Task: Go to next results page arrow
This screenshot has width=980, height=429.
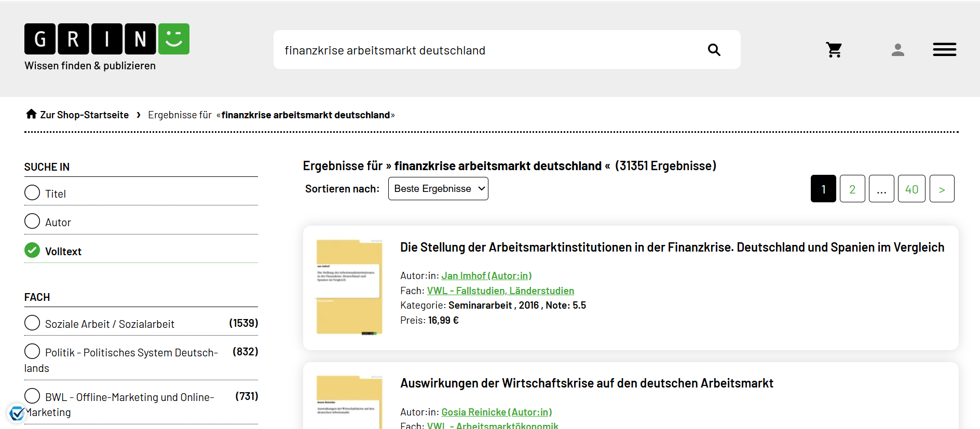Action: (x=941, y=189)
